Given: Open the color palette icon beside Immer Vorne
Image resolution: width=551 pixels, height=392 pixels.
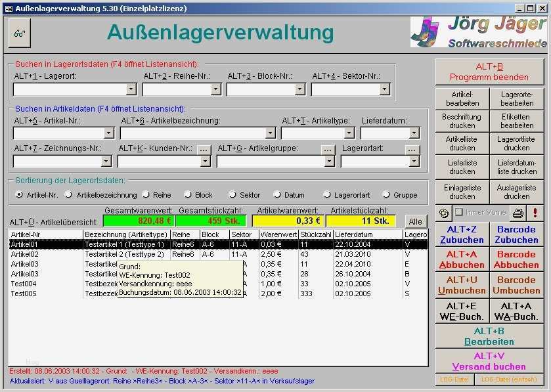Looking at the screenshot, I should tap(444, 213).
